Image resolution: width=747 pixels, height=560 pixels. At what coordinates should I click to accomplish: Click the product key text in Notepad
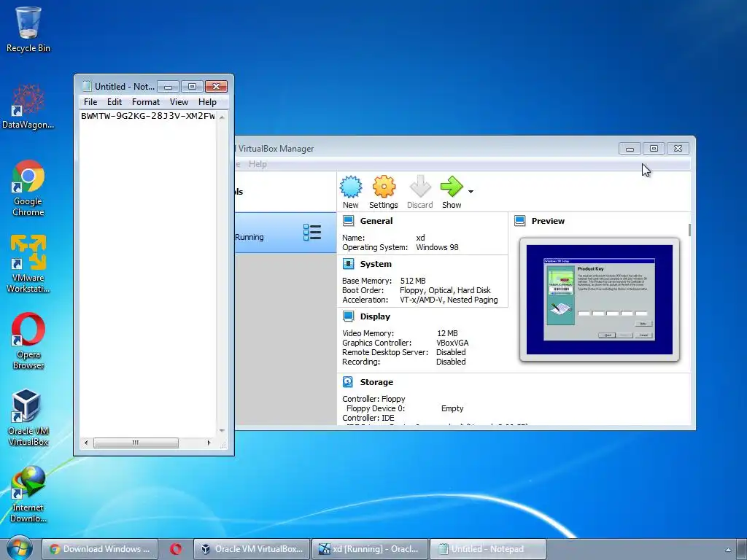[x=148, y=116]
